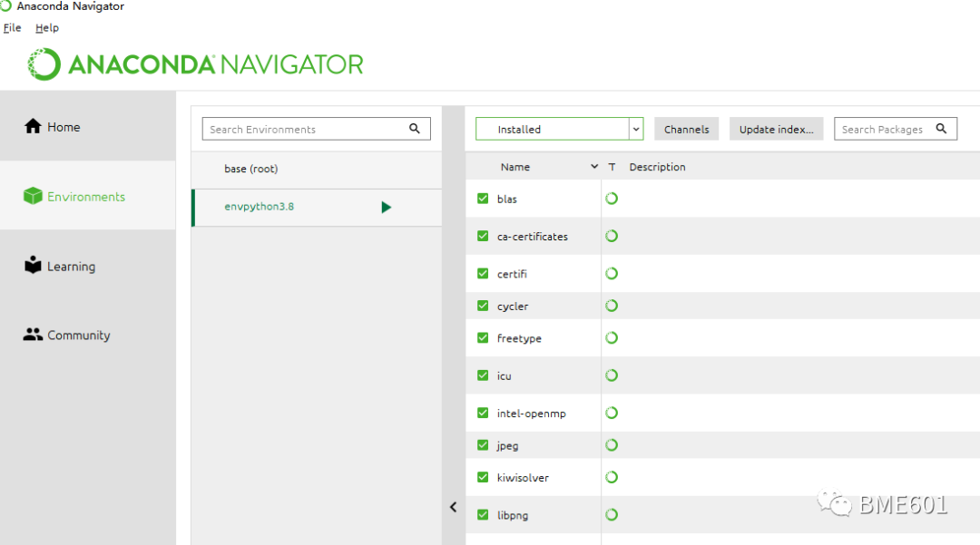This screenshot has height=545, width=980.
Task: Click the blas package type icon
Action: (x=612, y=199)
